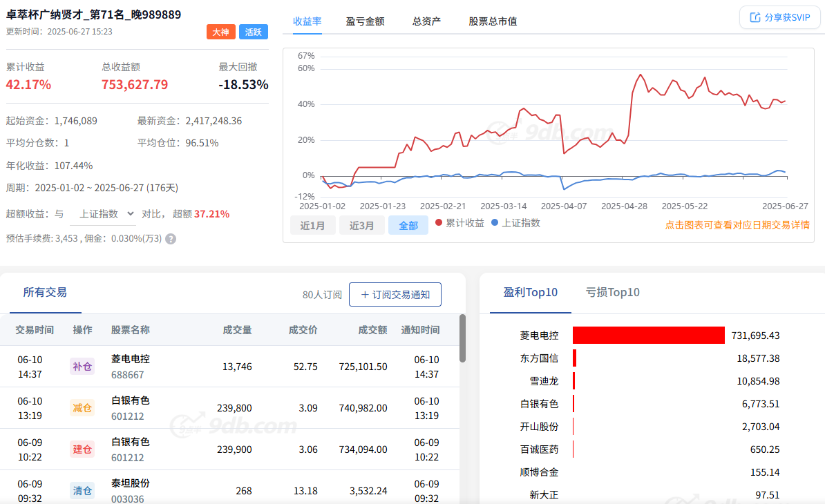
Task: Click the 清仓 tag in 泰坦股份 row
Action: 82,491
